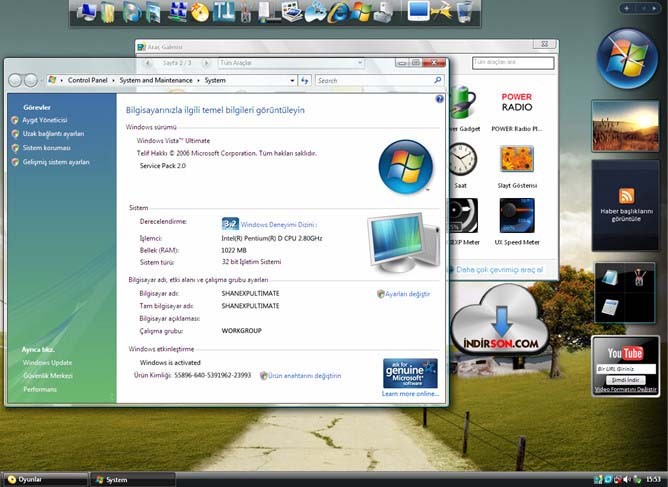The width and height of the screenshot is (668, 487).
Task: Expand the arrow after Control Panel breadcrumb
Action: [113, 80]
